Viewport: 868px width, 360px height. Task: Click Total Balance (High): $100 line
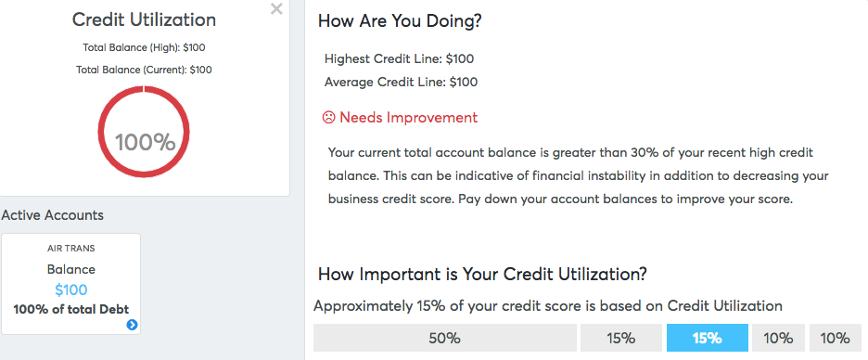click(x=144, y=47)
